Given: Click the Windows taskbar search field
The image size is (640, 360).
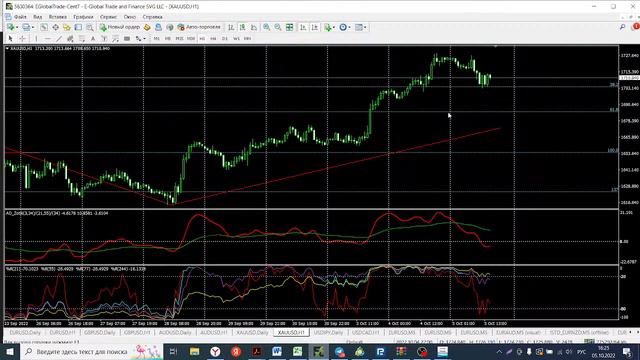Looking at the screenshot, I should [x=91, y=351].
